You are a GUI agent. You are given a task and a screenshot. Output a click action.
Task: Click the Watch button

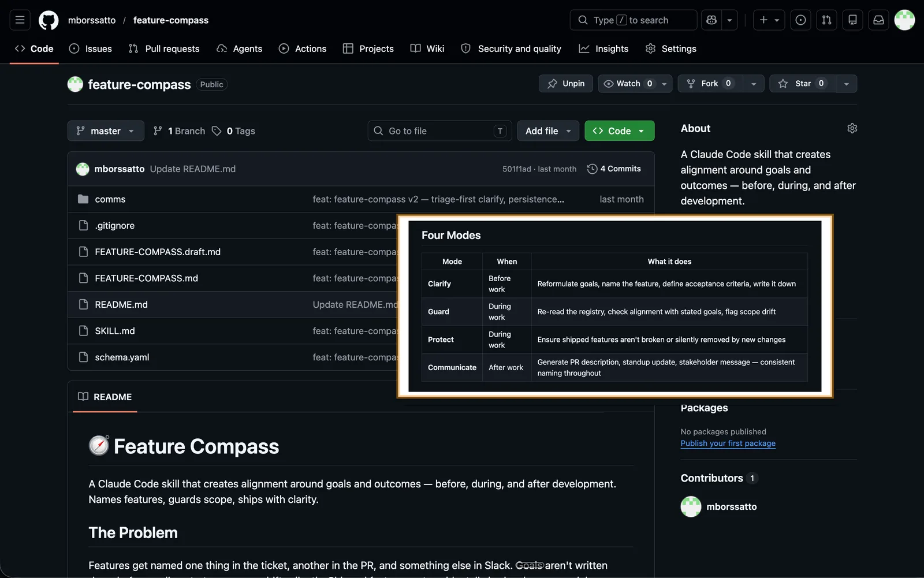tap(628, 84)
